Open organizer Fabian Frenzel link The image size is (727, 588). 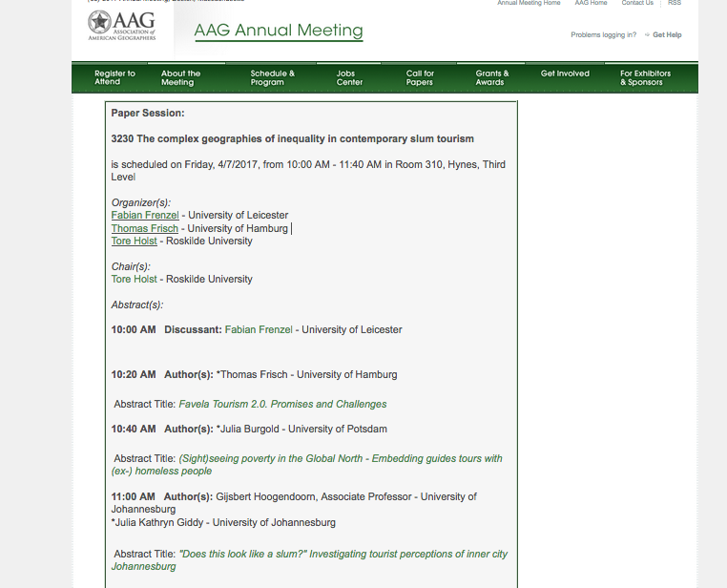145,215
